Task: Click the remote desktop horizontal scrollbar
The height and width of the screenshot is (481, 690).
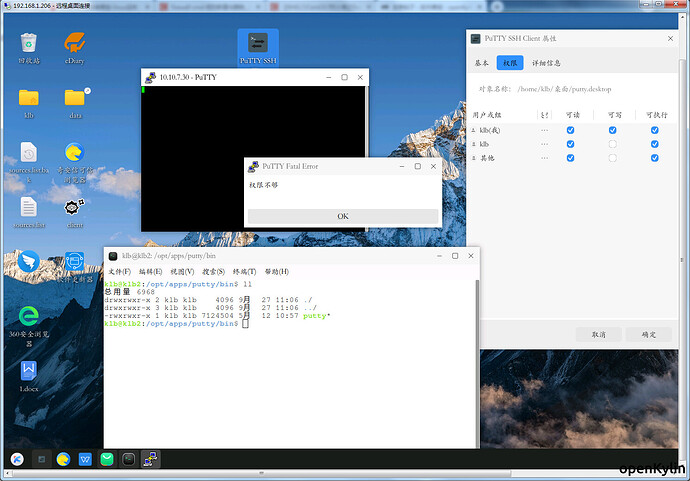Action: pyautogui.click(x=261, y=474)
